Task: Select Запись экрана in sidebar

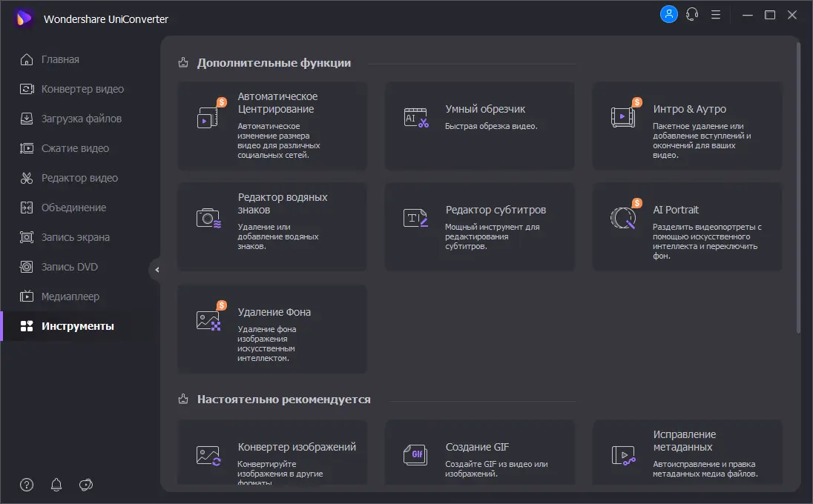Action: [x=75, y=237]
